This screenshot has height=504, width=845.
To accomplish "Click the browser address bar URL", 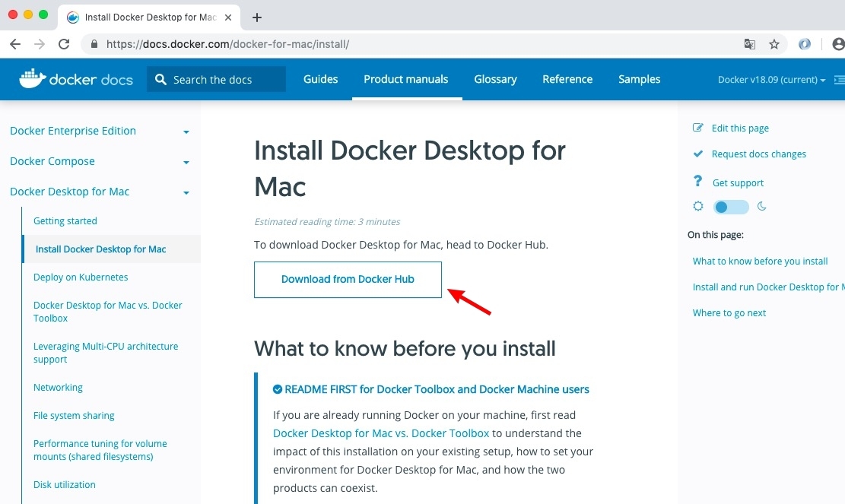I will pyautogui.click(x=227, y=44).
